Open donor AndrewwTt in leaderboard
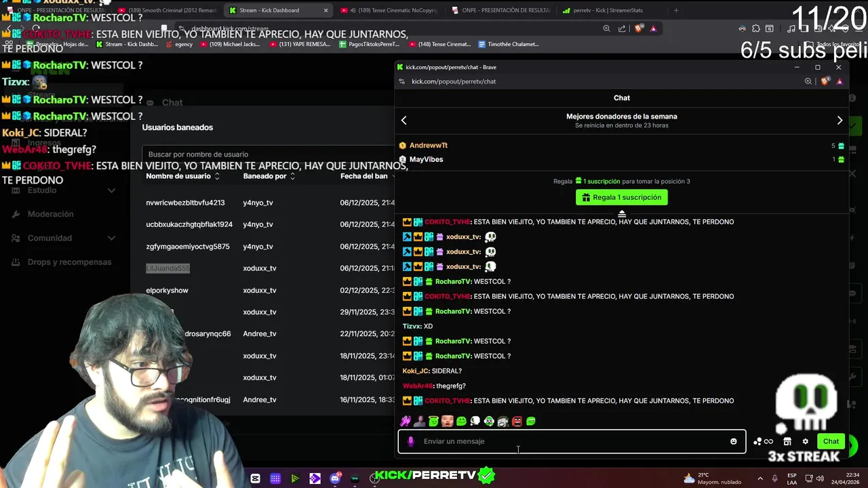Image resolution: width=868 pixels, height=488 pixels. point(429,146)
